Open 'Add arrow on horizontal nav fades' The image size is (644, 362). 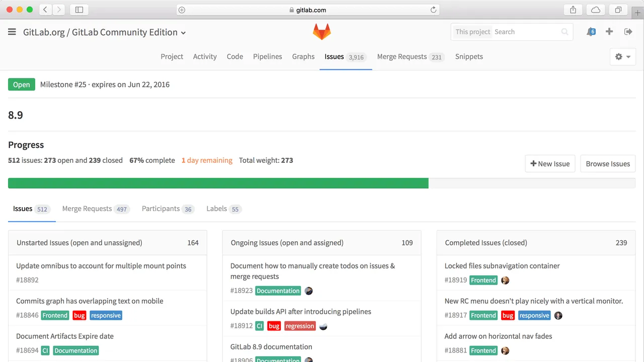(x=498, y=336)
